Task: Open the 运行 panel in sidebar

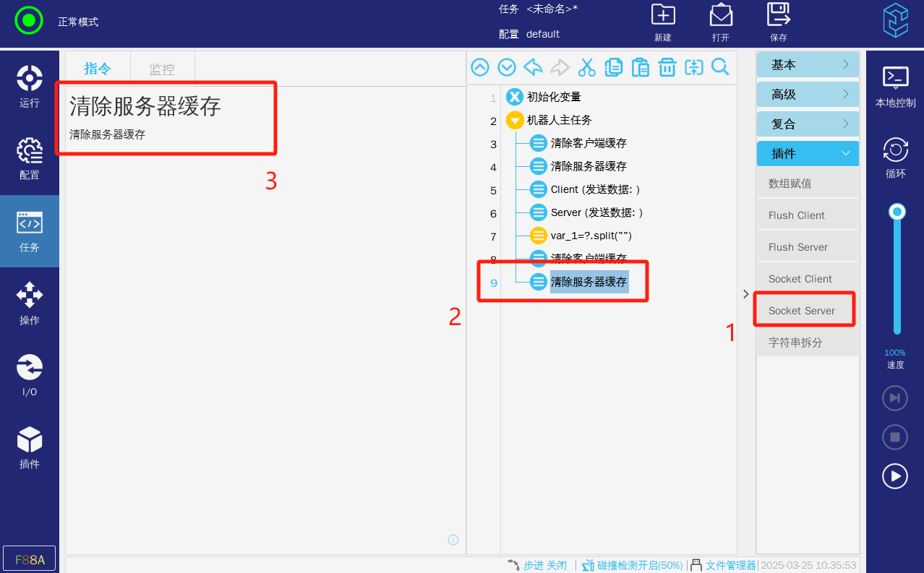Action: tap(30, 87)
